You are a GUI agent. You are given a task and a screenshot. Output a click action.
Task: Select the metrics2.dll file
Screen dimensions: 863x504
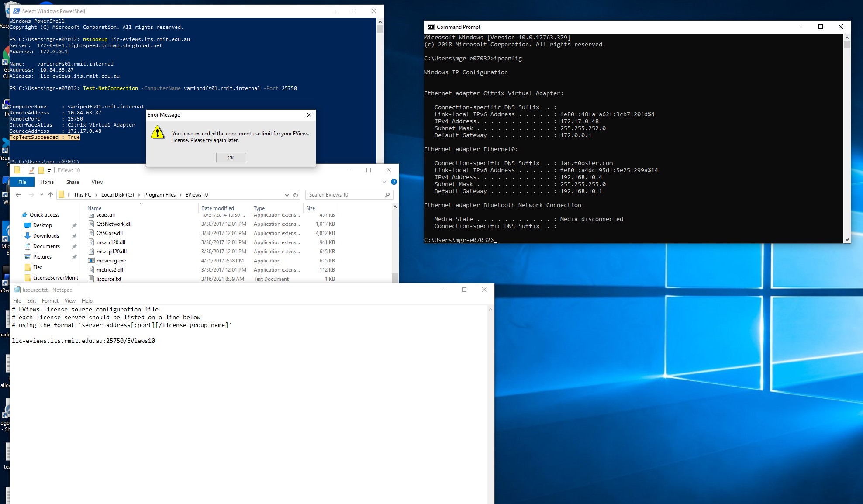(110, 270)
